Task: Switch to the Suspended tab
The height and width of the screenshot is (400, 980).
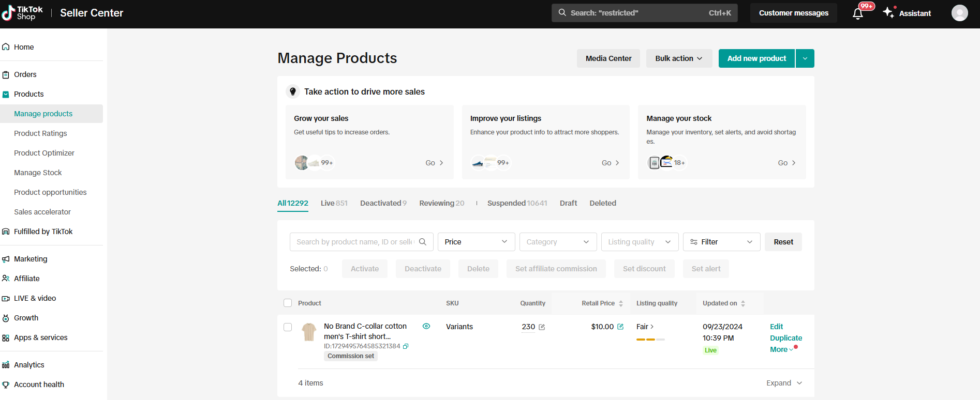Action: [x=516, y=203]
